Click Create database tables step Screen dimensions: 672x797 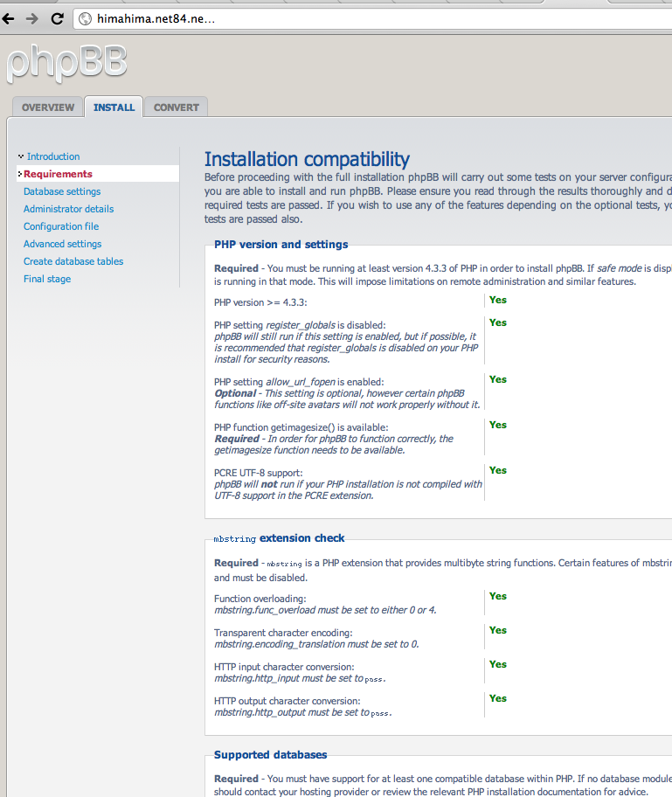pyautogui.click(x=73, y=261)
